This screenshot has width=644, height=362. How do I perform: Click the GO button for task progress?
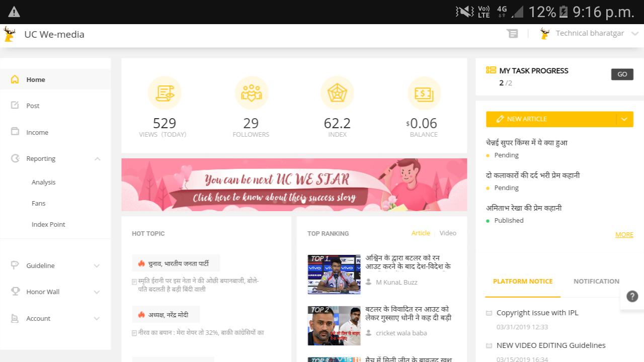622,74
